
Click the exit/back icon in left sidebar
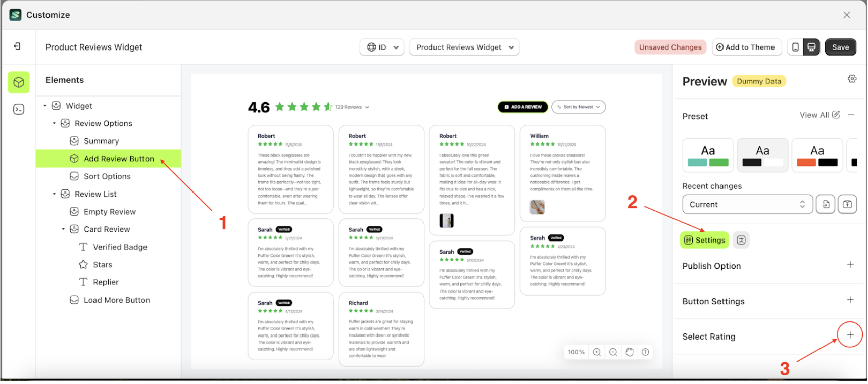click(17, 46)
